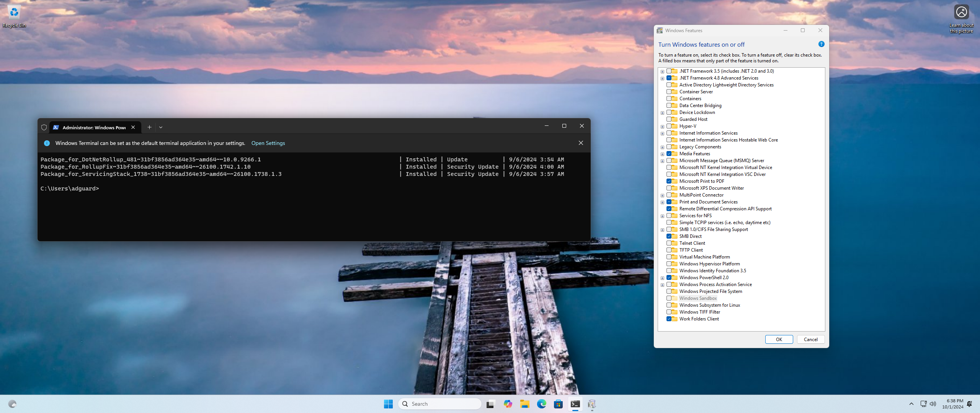Open the Recycle Bin desktop icon

pos(14,13)
